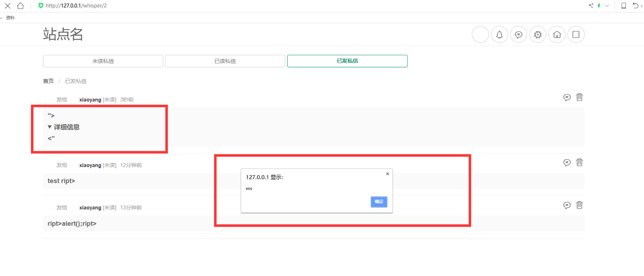
Task: Delete the 3秒前 message trash icon
Action: pos(579,97)
